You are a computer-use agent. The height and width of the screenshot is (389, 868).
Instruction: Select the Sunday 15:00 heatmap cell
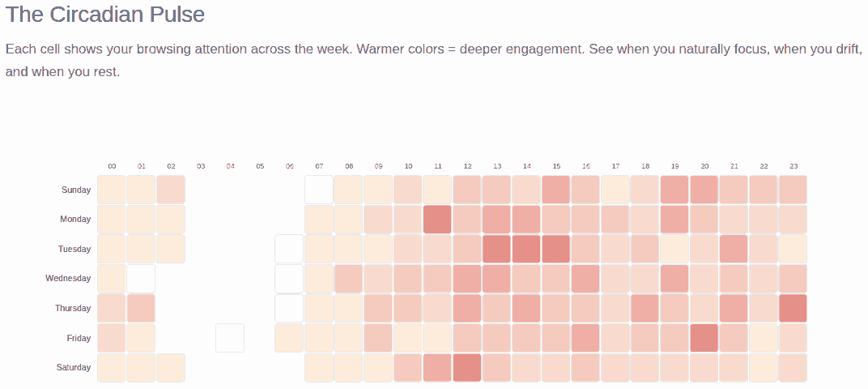pos(556,190)
